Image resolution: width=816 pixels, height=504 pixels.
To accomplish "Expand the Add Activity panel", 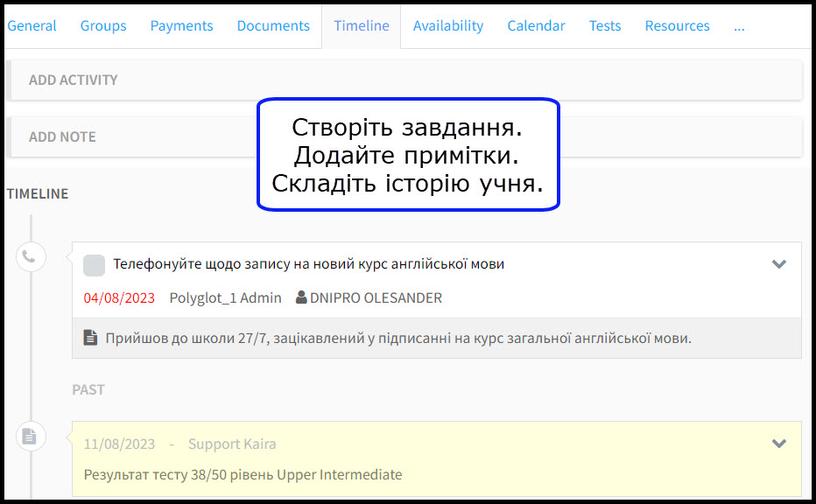I will point(404,80).
